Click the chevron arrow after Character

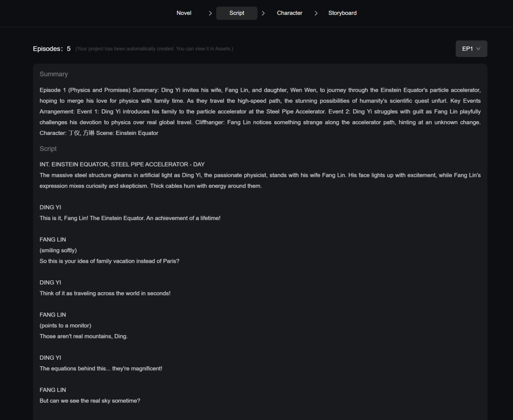point(316,13)
